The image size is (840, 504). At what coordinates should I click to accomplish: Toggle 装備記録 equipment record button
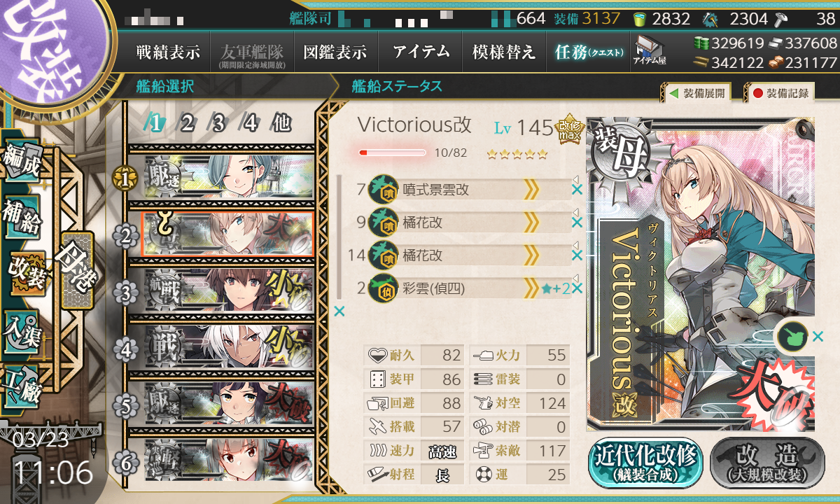(780, 92)
